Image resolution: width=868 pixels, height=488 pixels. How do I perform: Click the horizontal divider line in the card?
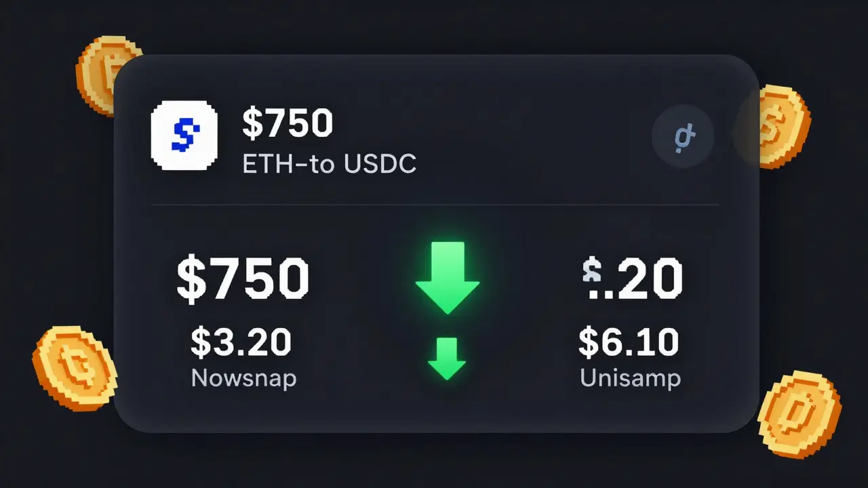click(x=434, y=204)
